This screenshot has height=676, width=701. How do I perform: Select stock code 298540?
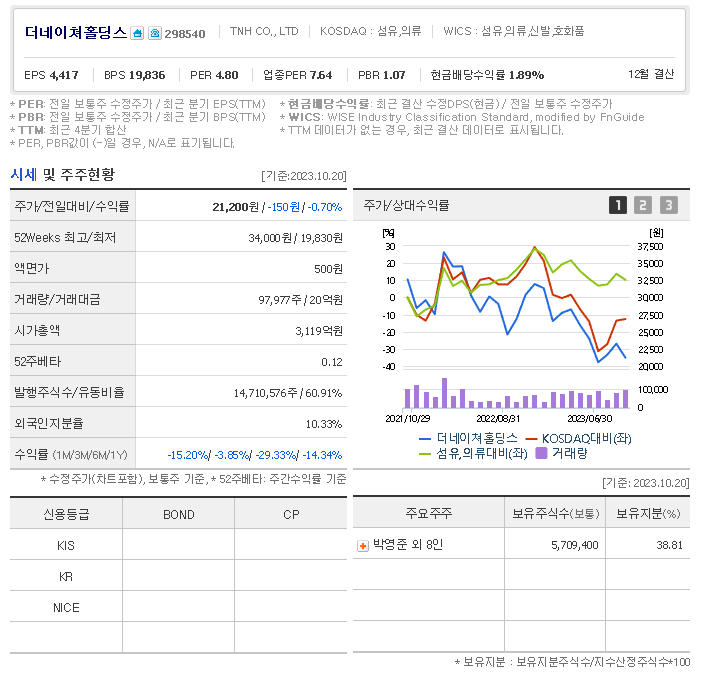[185, 34]
